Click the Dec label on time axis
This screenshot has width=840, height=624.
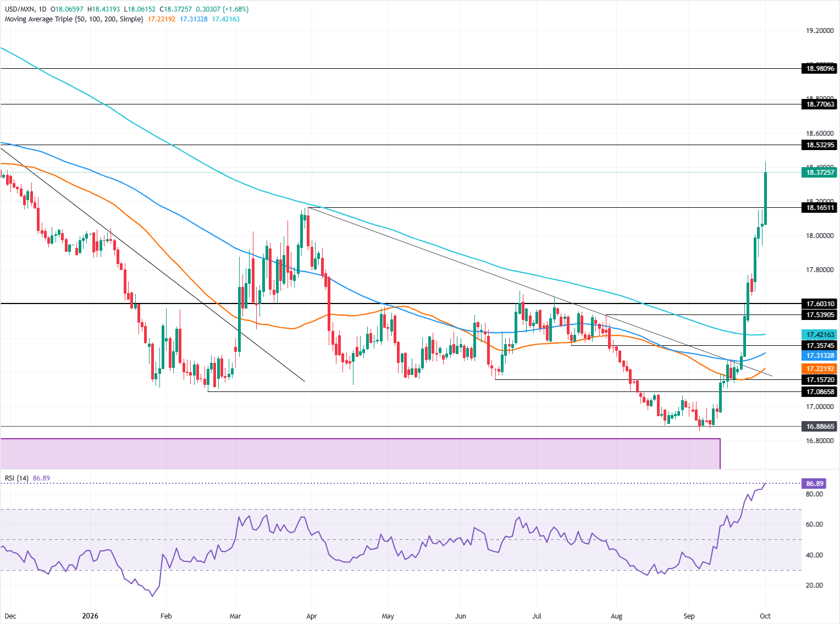tap(10, 616)
